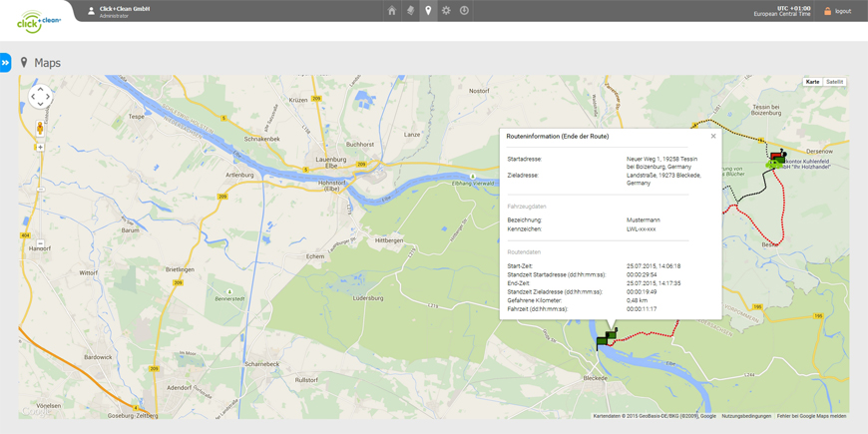Screen dimensions: 868x434
Task: Pan the map up with the top arrow
Action: 40,90
